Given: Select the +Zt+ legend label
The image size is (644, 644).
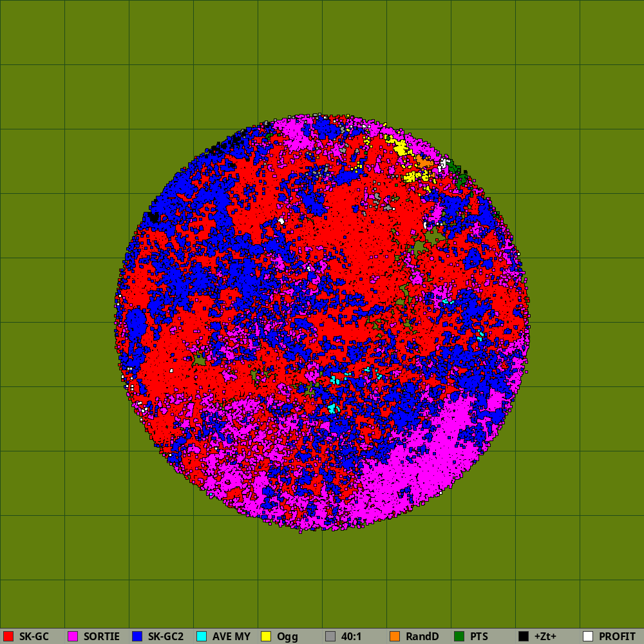Looking at the screenshot, I should pos(545,637).
